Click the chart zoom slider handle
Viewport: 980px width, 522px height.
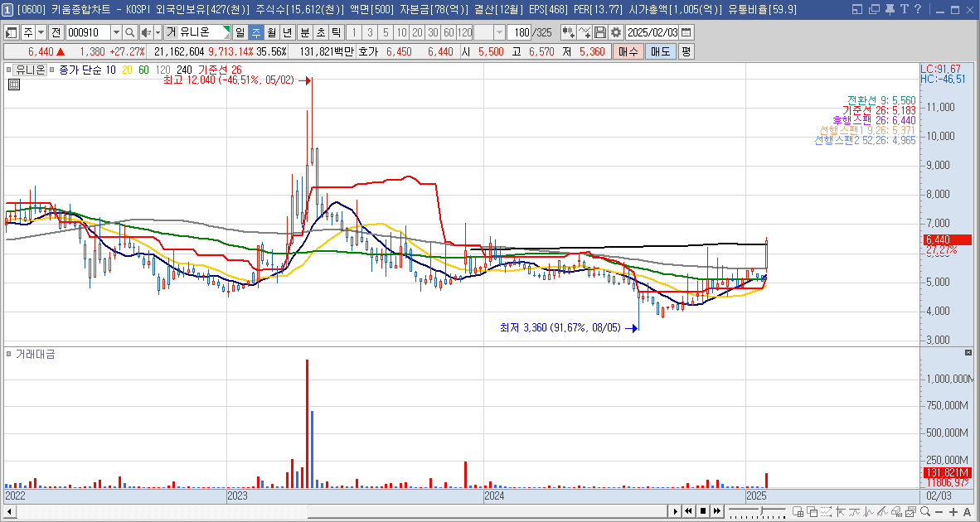pyautogui.click(x=761, y=510)
